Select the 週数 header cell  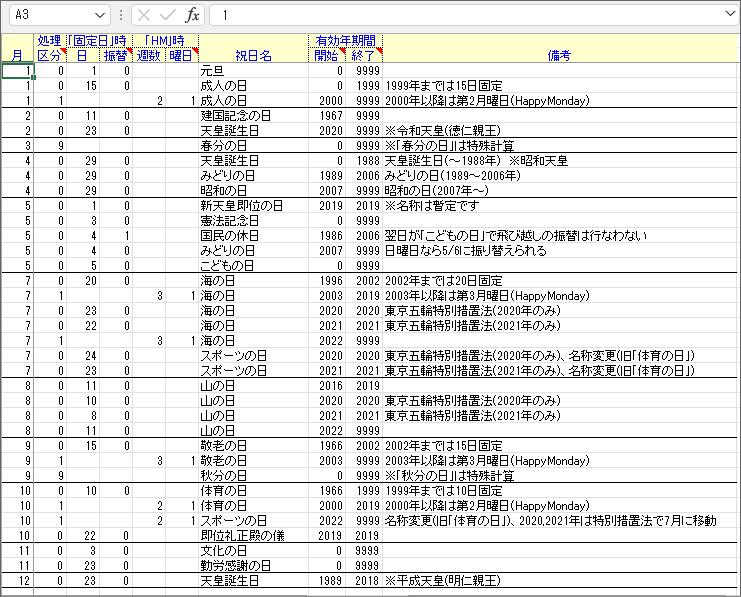(149, 55)
